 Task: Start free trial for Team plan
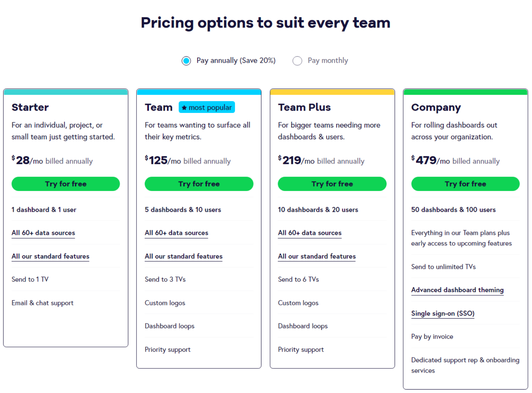[x=199, y=184]
